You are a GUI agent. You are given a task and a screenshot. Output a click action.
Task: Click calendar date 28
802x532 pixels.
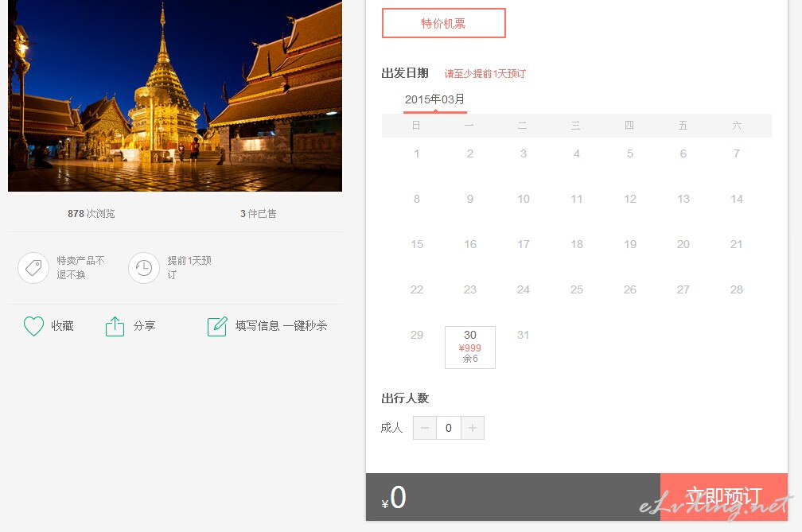(x=737, y=289)
